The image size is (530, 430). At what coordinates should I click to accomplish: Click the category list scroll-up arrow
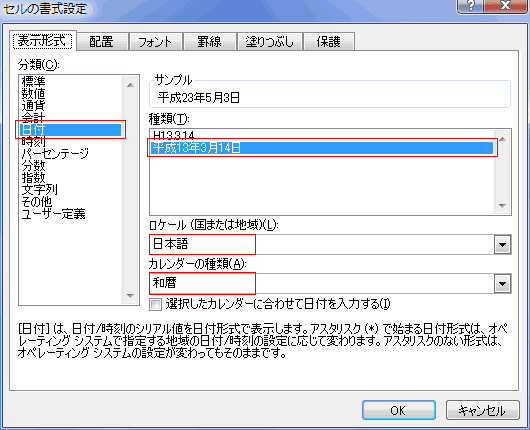tap(130, 85)
